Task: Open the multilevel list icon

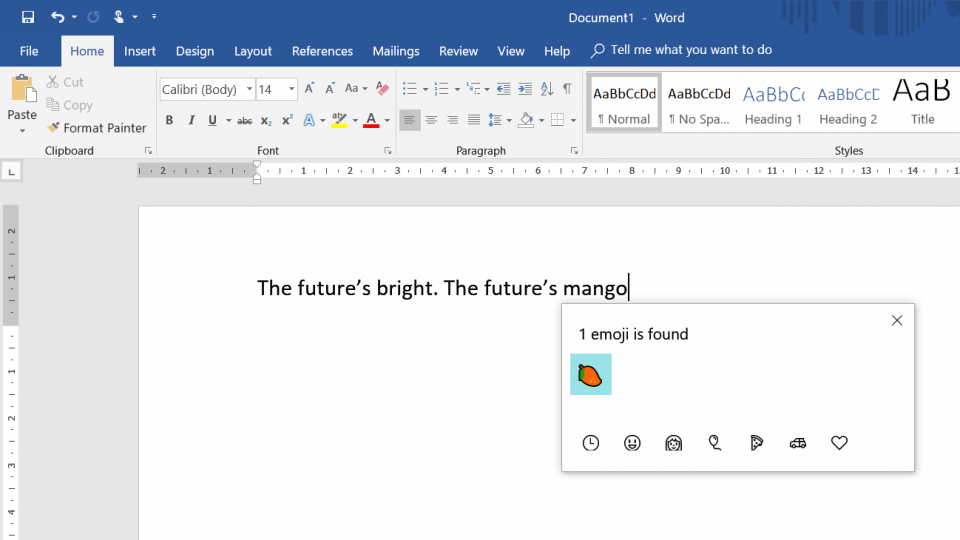Action: point(473,89)
